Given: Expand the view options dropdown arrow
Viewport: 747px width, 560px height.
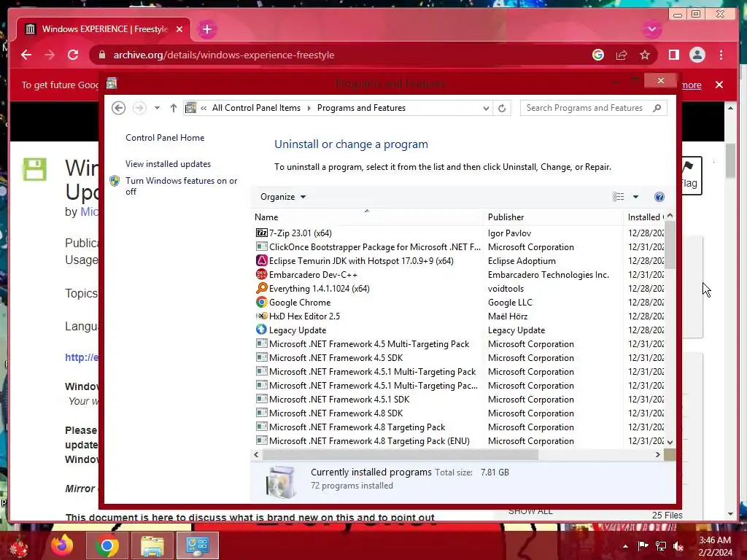Looking at the screenshot, I should (x=635, y=197).
